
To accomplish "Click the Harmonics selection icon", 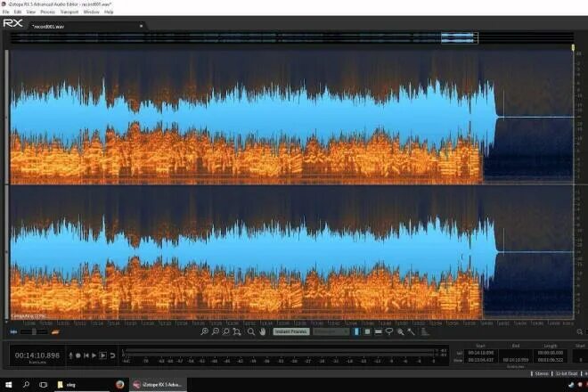I will tap(424, 331).
